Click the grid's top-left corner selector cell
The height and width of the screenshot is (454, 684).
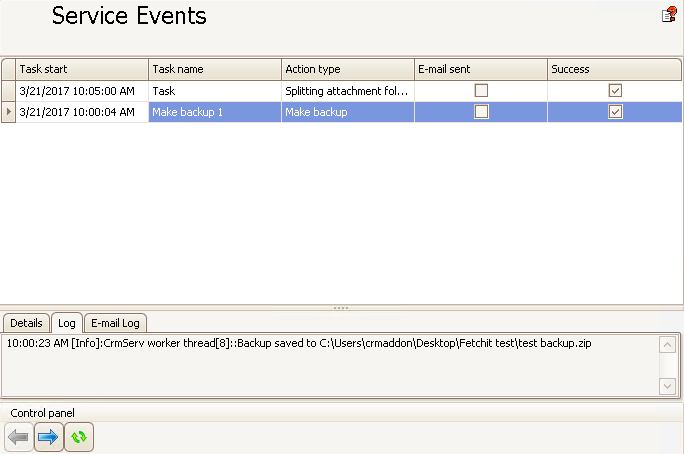click(8, 69)
